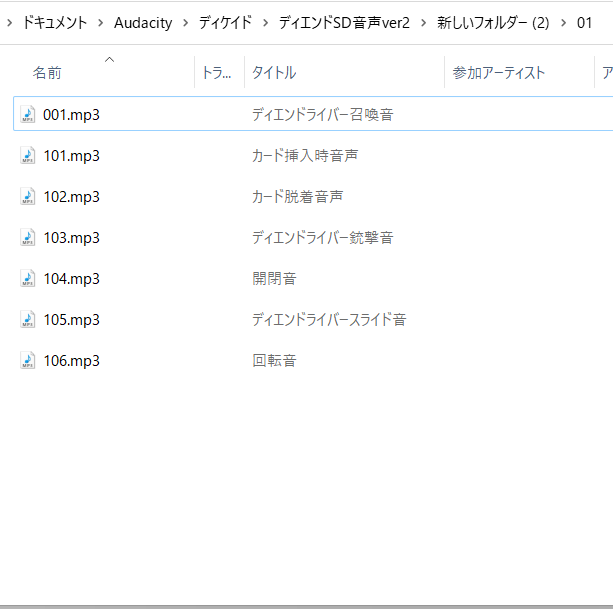Click title 回転音

click(274, 361)
